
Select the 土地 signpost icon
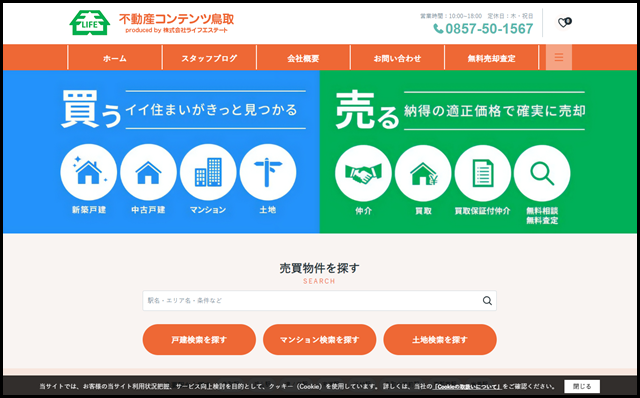[268, 172]
